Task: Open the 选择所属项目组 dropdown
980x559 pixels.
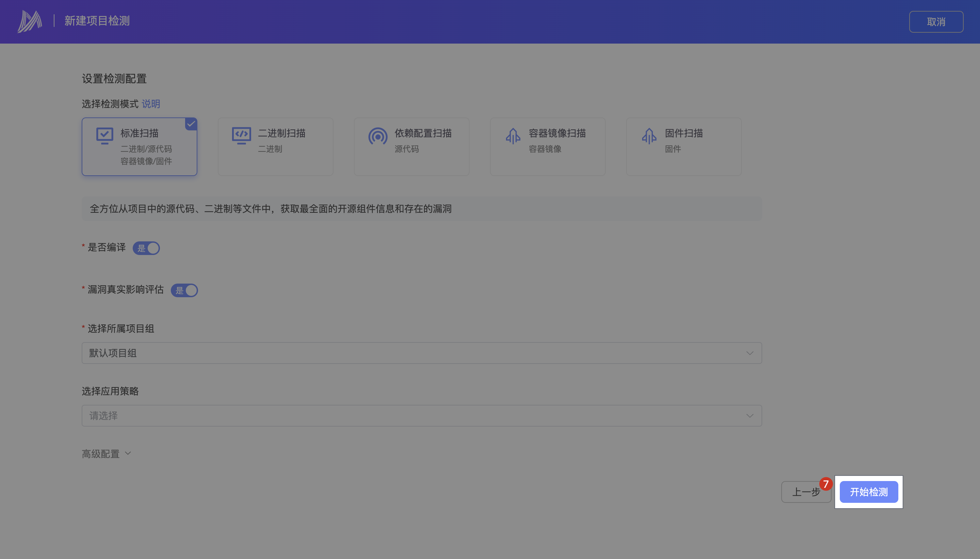Action: pos(421,353)
